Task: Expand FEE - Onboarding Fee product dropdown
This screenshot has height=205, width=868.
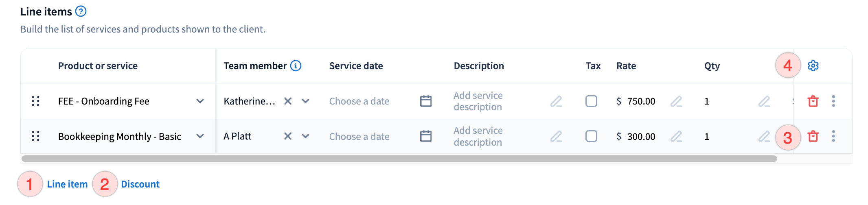Action: click(x=200, y=101)
